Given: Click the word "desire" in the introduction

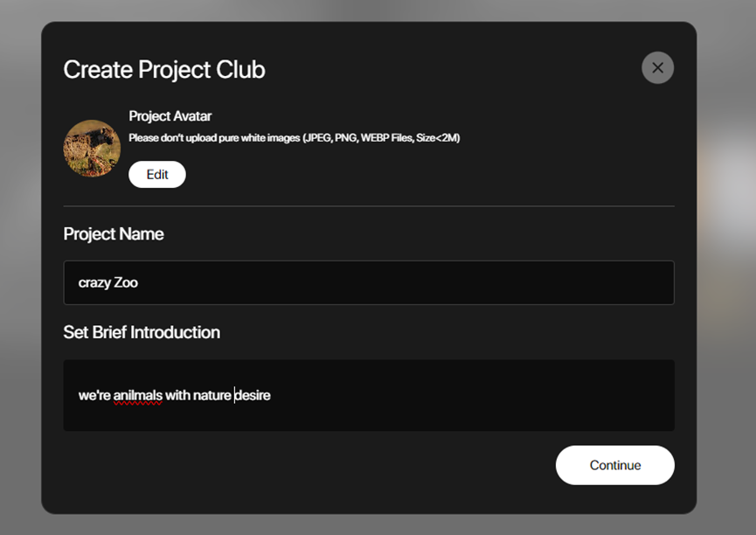Looking at the screenshot, I should pyautogui.click(x=253, y=395).
